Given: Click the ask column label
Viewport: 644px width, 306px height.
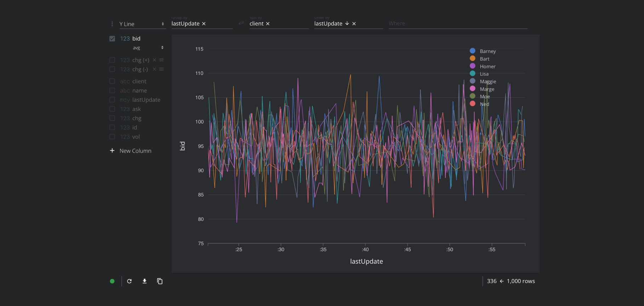Looking at the screenshot, I should (x=137, y=109).
